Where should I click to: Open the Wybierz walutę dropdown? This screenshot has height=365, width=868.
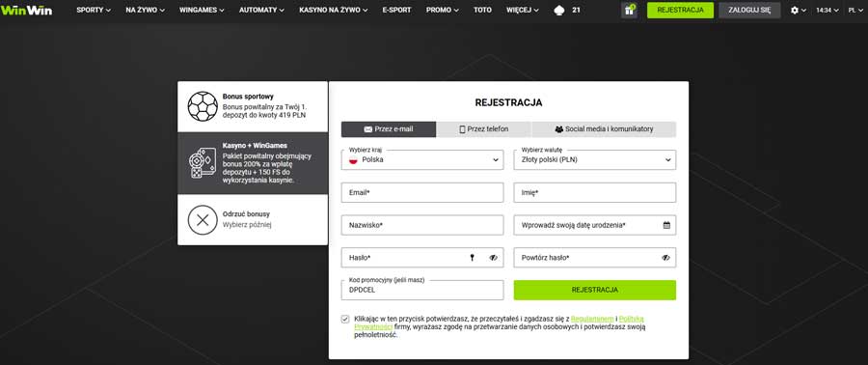(x=594, y=159)
